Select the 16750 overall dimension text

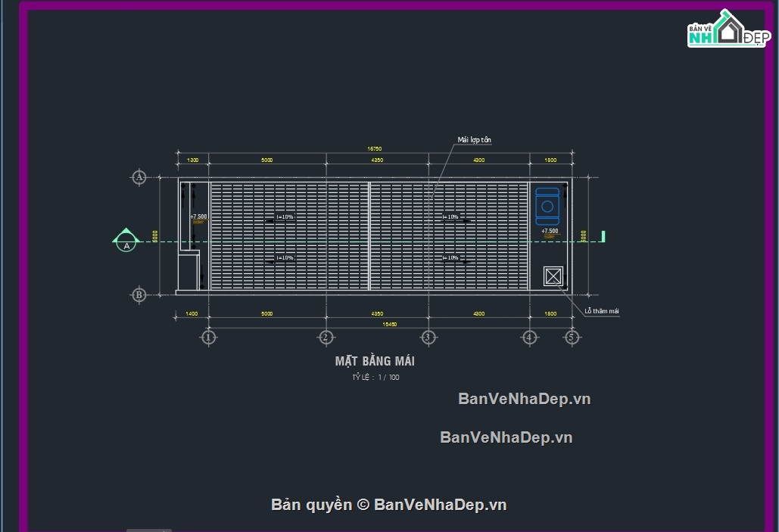[375, 148]
